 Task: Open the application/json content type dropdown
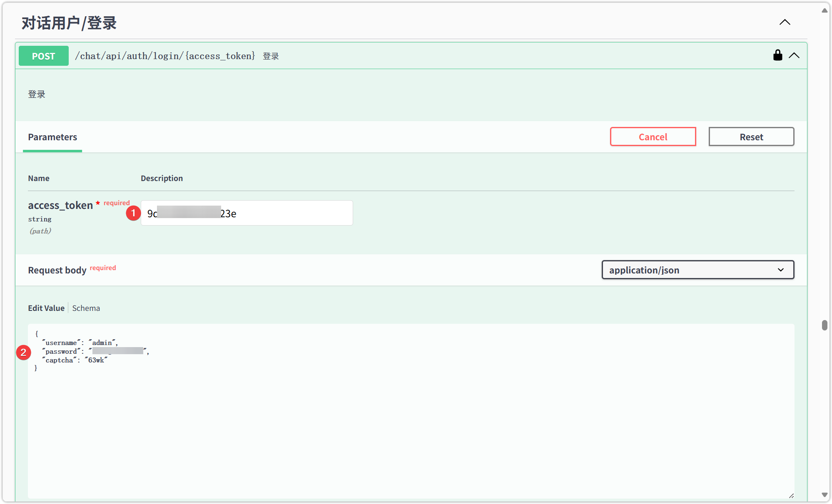[697, 270]
